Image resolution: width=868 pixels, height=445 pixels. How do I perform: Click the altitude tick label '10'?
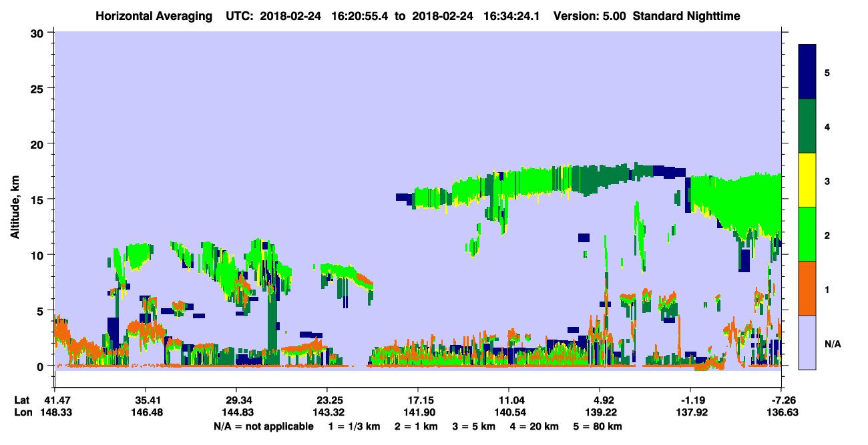pyautogui.click(x=39, y=255)
